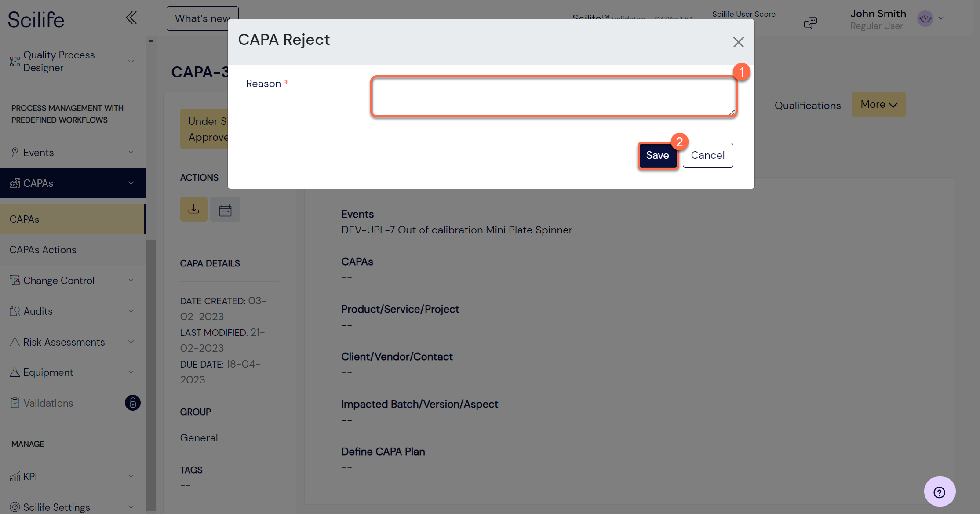Open Change Control in sidebar
The height and width of the screenshot is (514, 980).
click(x=59, y=281)
